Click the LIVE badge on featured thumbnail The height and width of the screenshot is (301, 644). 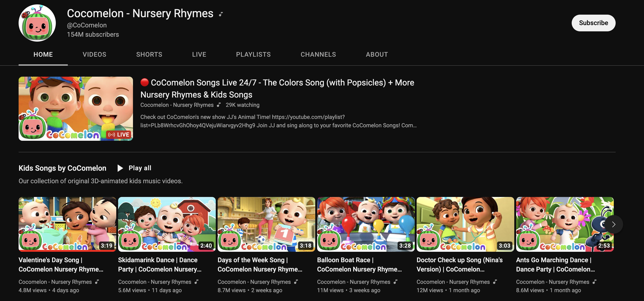(x=119, y=135)
